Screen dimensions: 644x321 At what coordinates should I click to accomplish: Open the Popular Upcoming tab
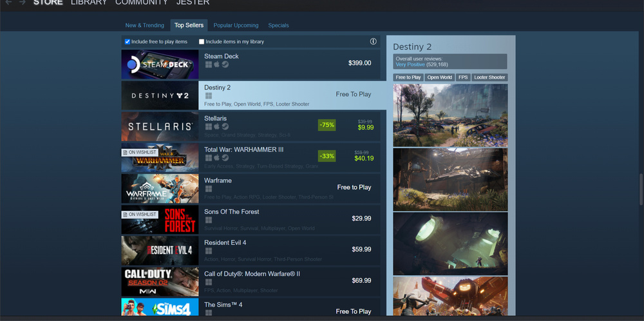(236, 26)
